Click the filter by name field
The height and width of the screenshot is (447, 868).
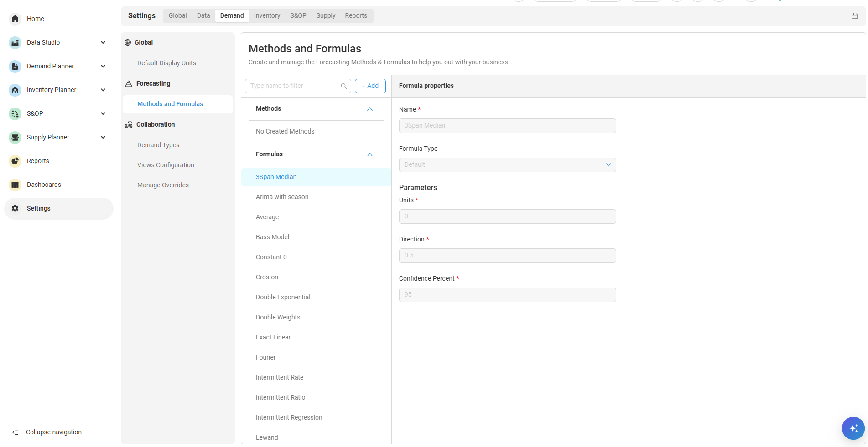click(291, 86)
